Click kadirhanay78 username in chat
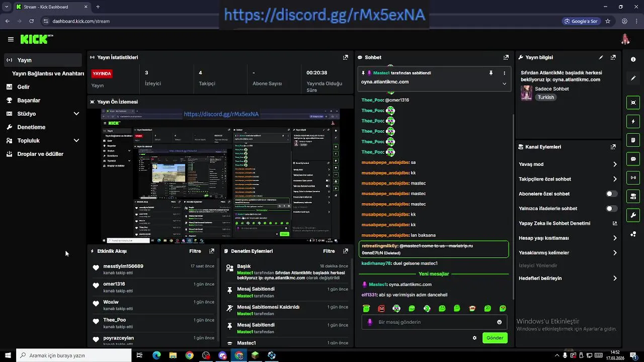 (376, 263)
